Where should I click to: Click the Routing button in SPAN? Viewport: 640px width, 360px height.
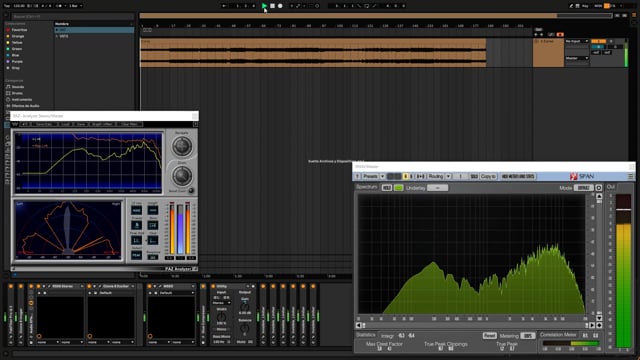436,176
